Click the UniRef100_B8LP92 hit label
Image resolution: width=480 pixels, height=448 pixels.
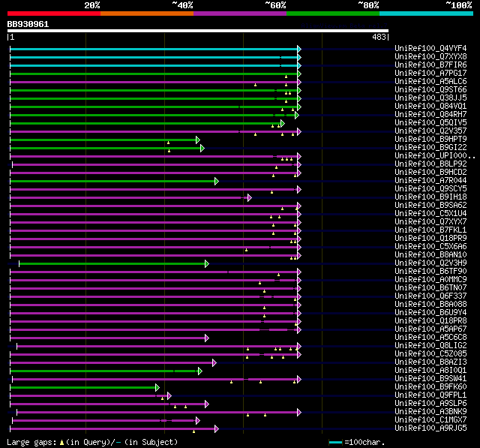(x=430, y=164)
